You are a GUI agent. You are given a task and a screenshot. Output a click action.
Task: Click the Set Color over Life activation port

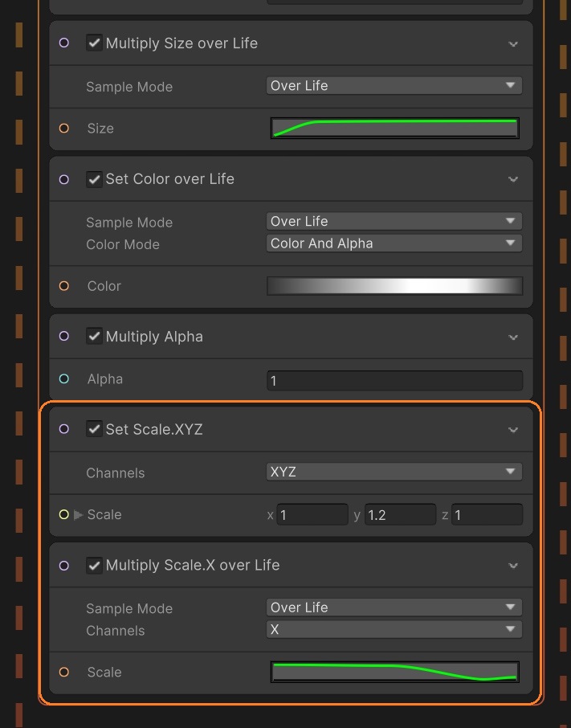64,179
